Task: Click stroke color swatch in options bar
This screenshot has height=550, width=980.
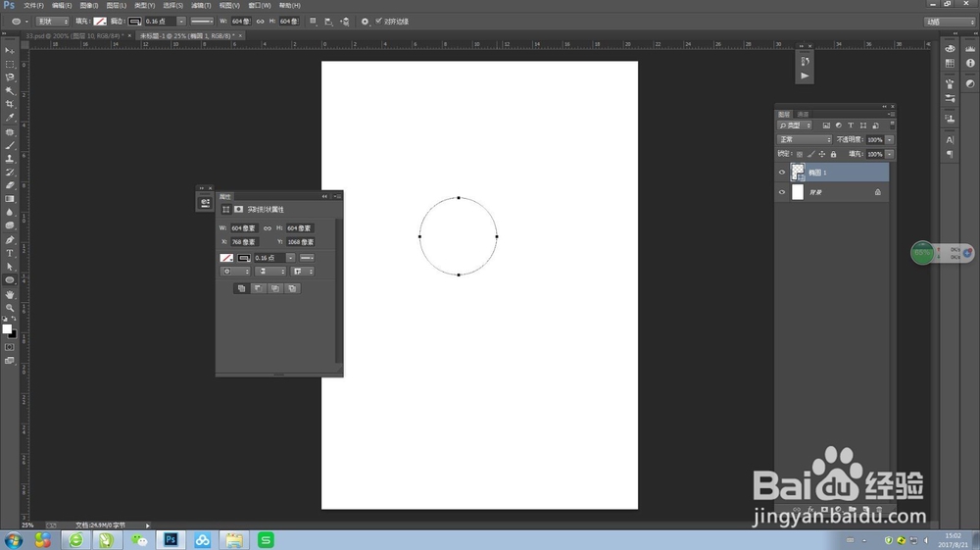Action: tap(134, 22)
